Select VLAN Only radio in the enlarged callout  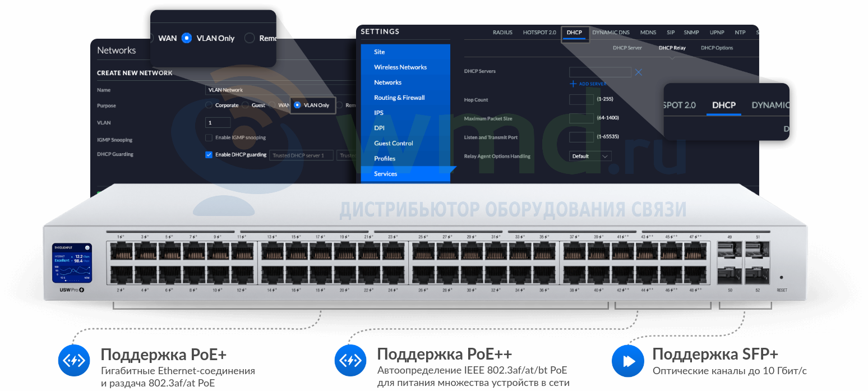coord(187,38)
